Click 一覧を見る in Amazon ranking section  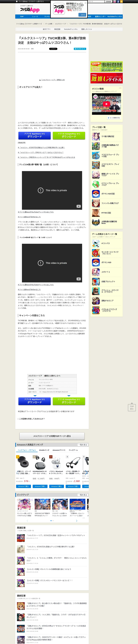click(x=83, y=445)
